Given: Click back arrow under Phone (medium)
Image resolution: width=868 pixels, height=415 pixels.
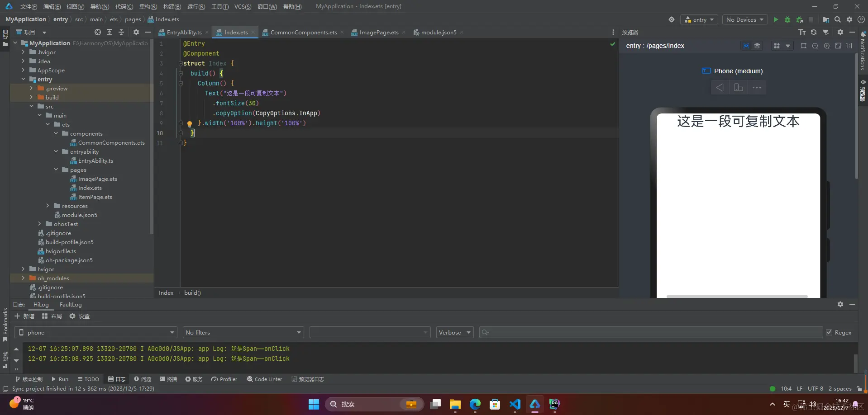Looking at the screenshot, I should 720,87.
